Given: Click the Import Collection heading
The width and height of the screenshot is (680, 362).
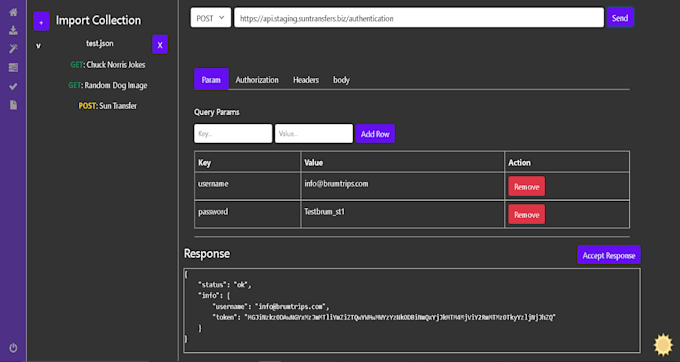Looking at the screenshot, I should (98, 20).
